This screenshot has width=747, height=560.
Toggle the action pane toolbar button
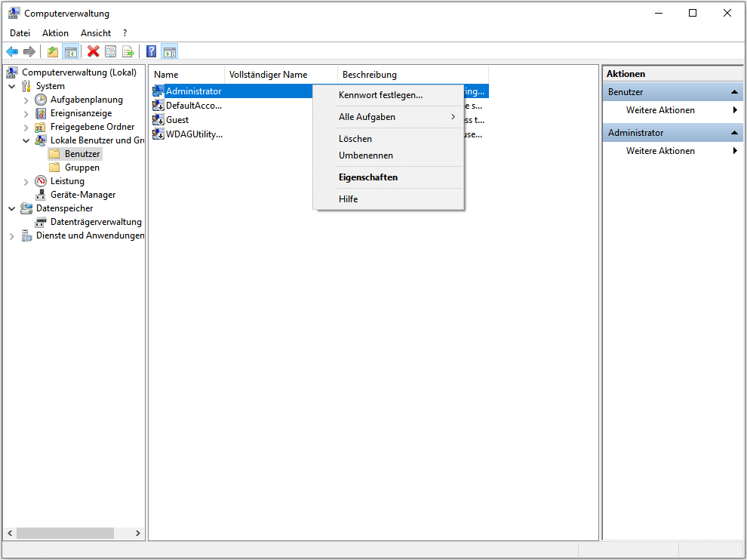(170, 51)
